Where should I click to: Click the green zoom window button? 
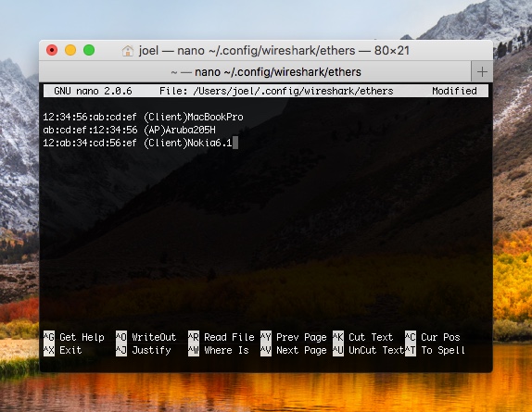(89, 51)
